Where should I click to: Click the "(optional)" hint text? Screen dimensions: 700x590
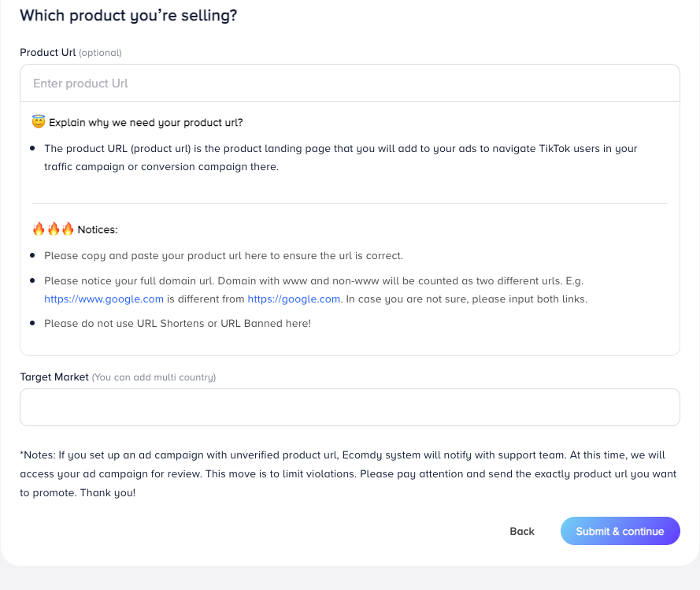pos(100,54)
